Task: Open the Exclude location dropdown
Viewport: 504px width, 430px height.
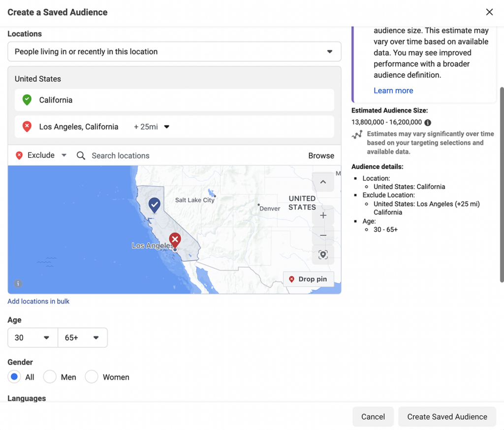Action: 63,155
